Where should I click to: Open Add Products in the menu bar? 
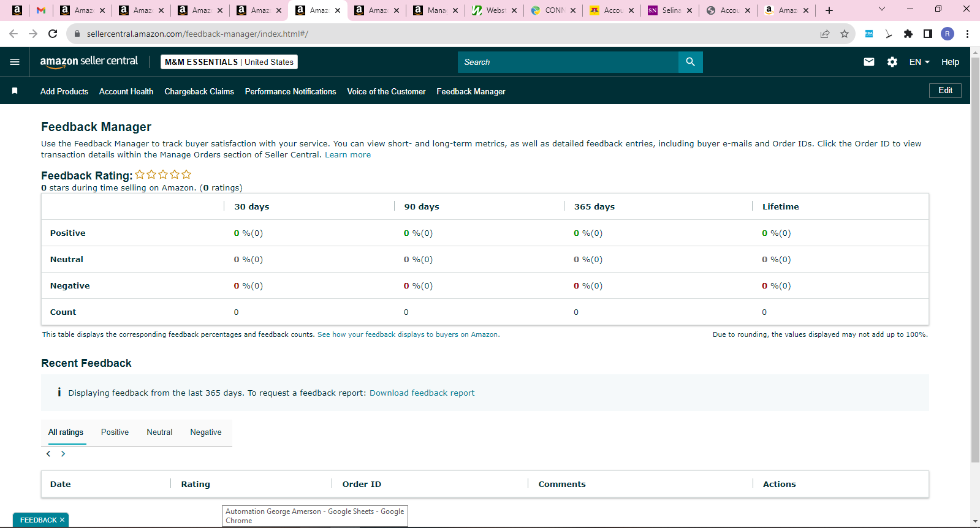(64, 91)
